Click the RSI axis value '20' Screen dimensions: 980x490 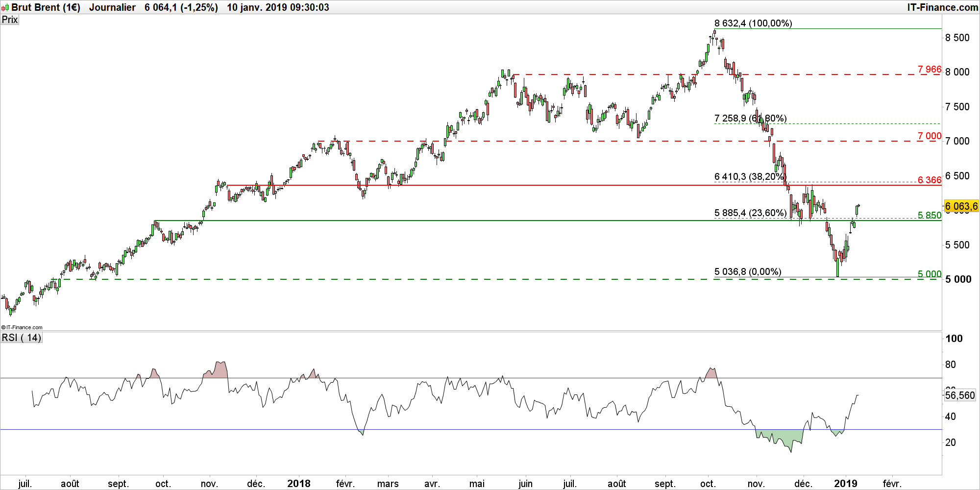point(951,442)
